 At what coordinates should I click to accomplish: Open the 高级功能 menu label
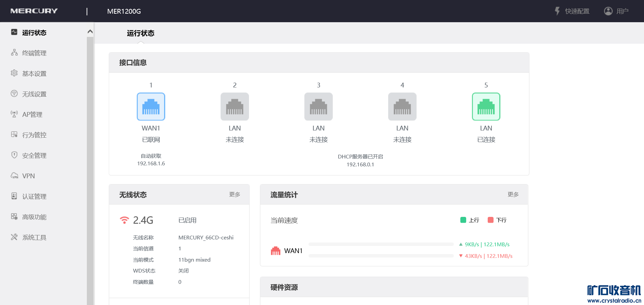tap(34, 217)
